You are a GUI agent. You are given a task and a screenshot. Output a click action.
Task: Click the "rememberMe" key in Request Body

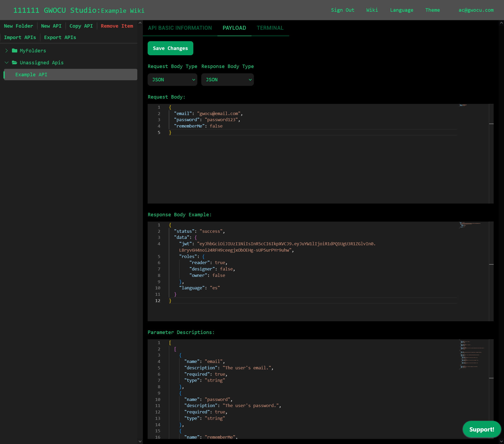pos(189,126)
